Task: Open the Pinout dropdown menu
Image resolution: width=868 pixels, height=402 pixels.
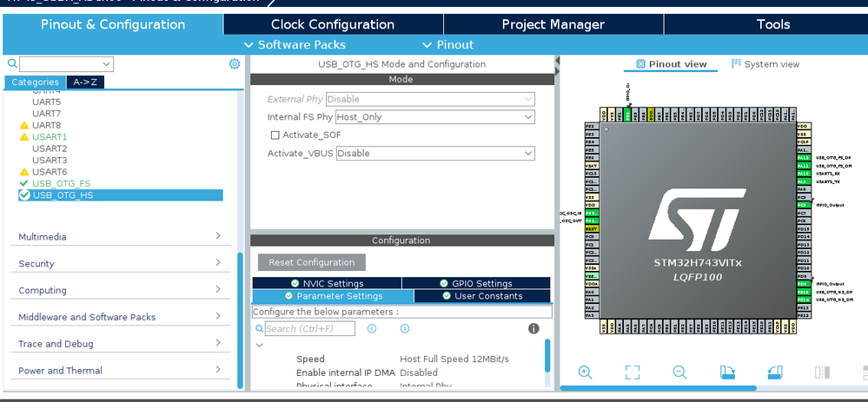Action: [x=447, y=45]
